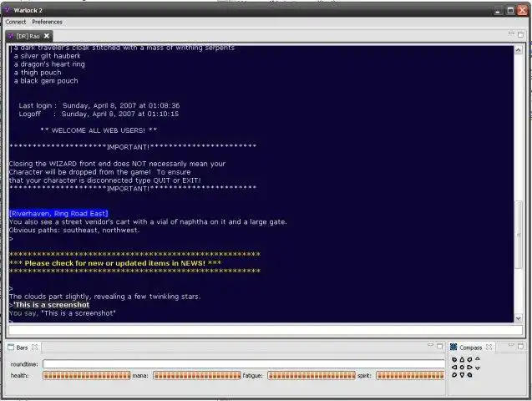This screenshot has height=401, width=532.
Task: Select the [DR] Rao tab
Action: pos(28,36)
